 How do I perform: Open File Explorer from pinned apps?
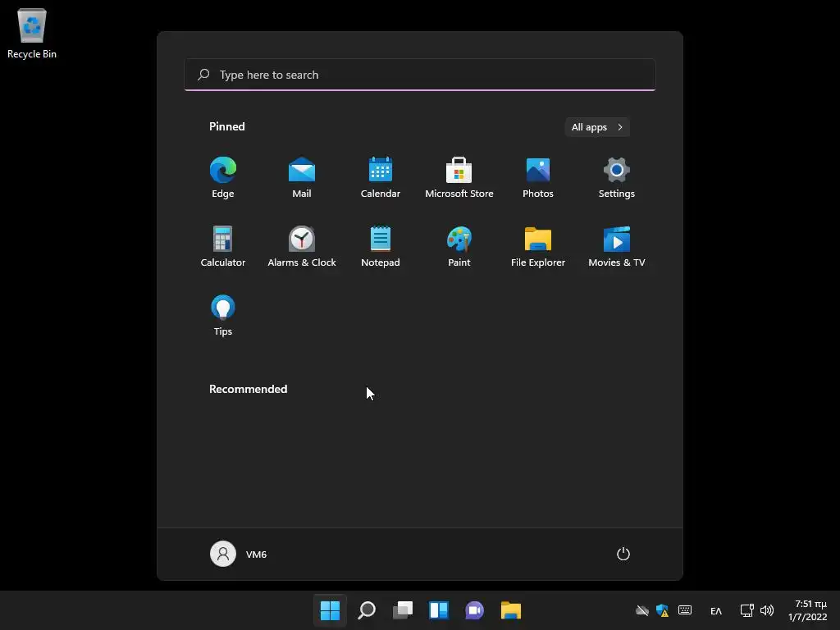538,246
